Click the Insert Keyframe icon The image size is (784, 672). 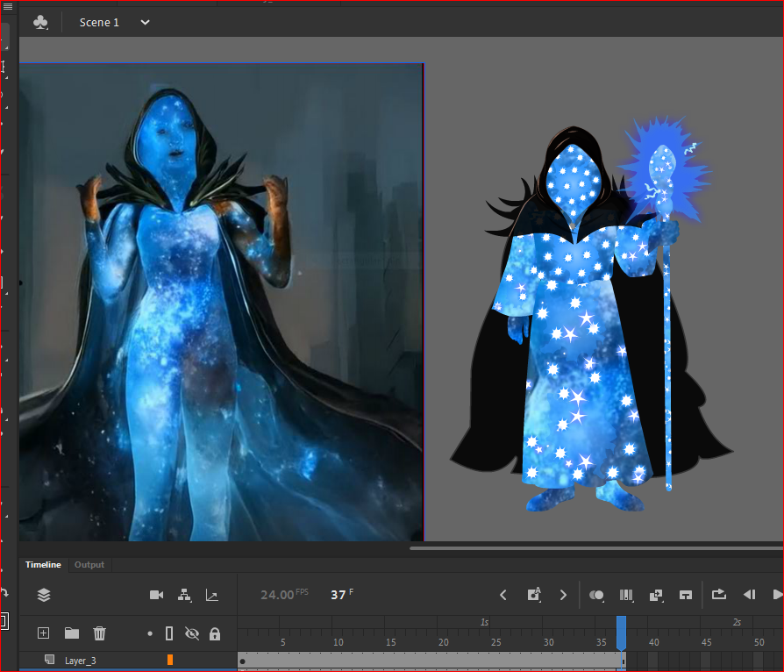(534, 595)
